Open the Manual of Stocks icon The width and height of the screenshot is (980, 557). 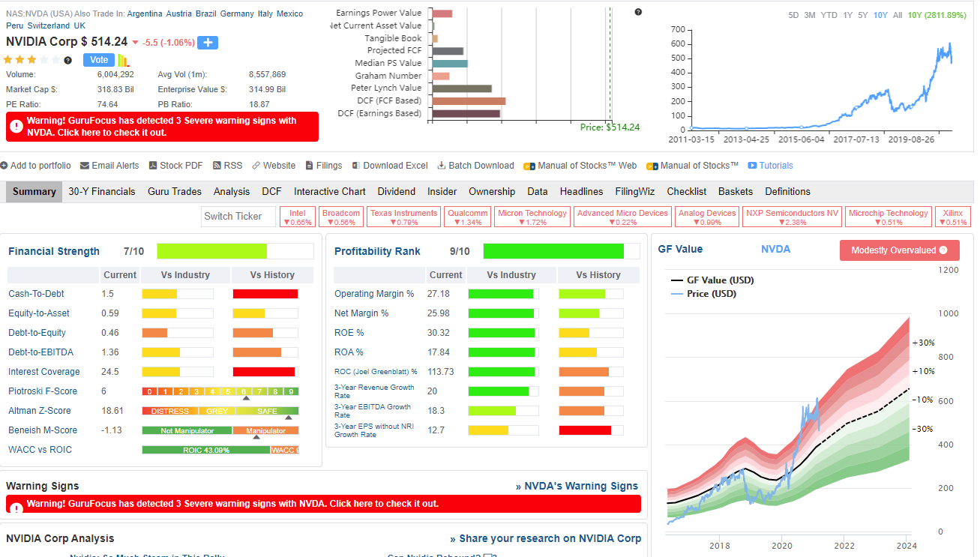coord(652,166)
